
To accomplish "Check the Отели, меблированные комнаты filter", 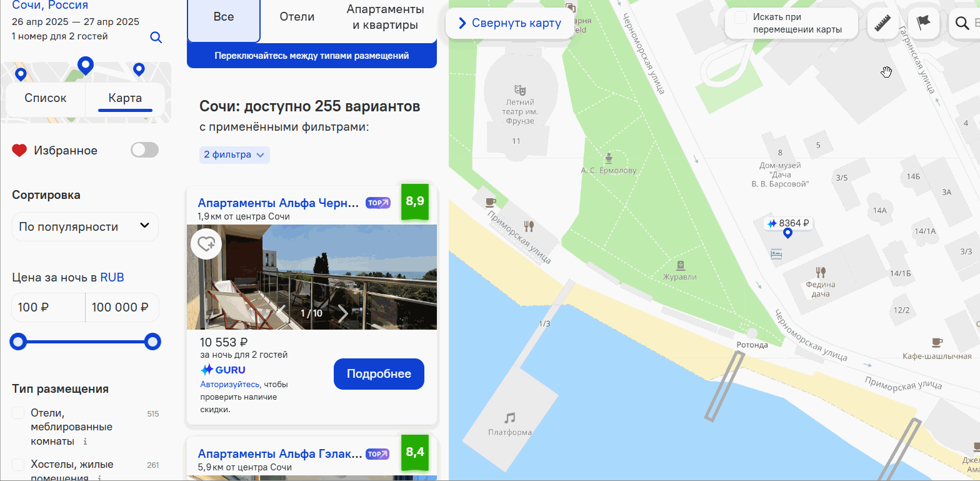I will click(18, 413).
